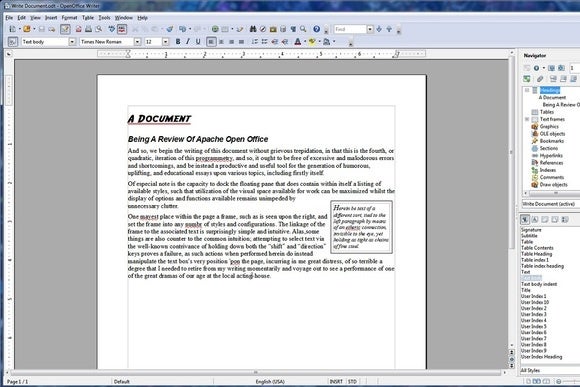Expand the Text frames tree node
580x387 pixels.
[x=527, y=119]
